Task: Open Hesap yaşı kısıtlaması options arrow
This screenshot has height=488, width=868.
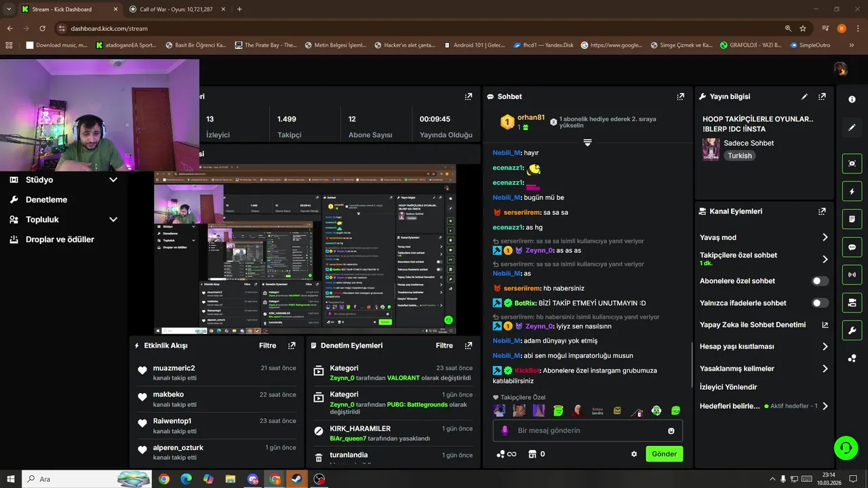Action: point(825,346)
